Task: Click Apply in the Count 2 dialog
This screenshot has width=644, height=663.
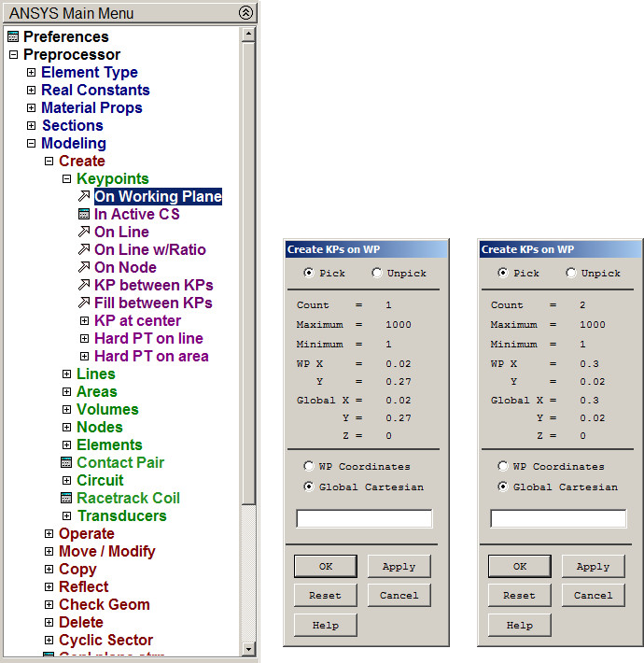Action: (x=593, y=566)
